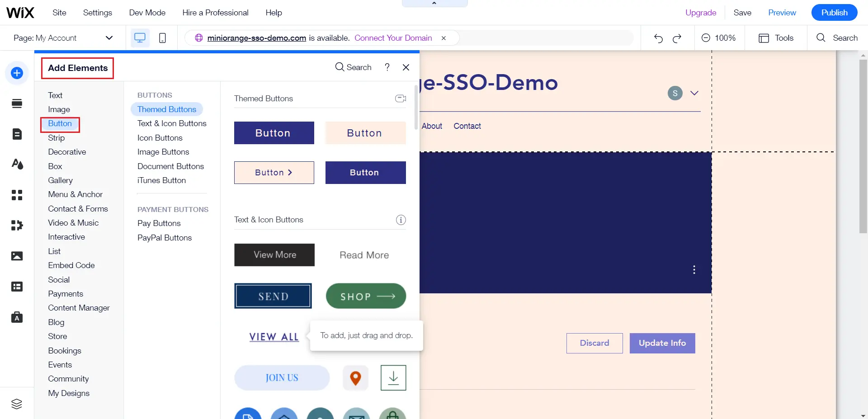Screen dimensions: 868x419
Task: Open the Dev Mode menu
Action: coord(147,13)
